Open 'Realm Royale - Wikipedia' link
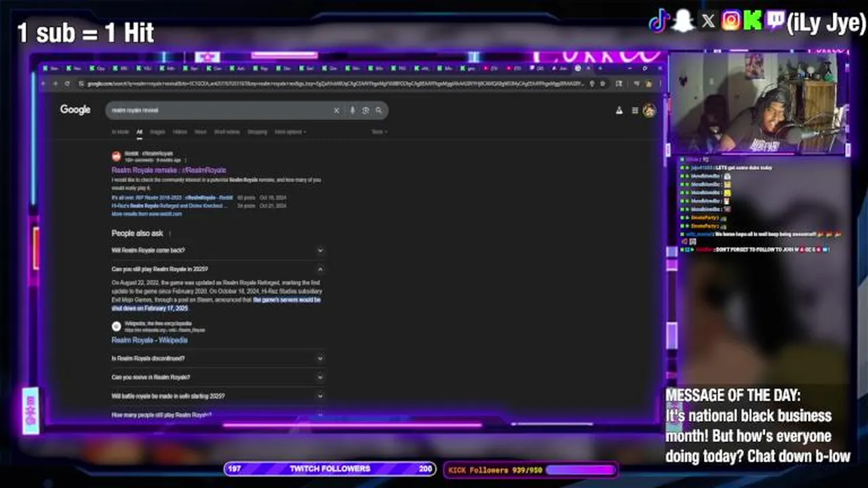Image resolution: width=868 pixels, height=488 pixels. [x=149, y=340]
